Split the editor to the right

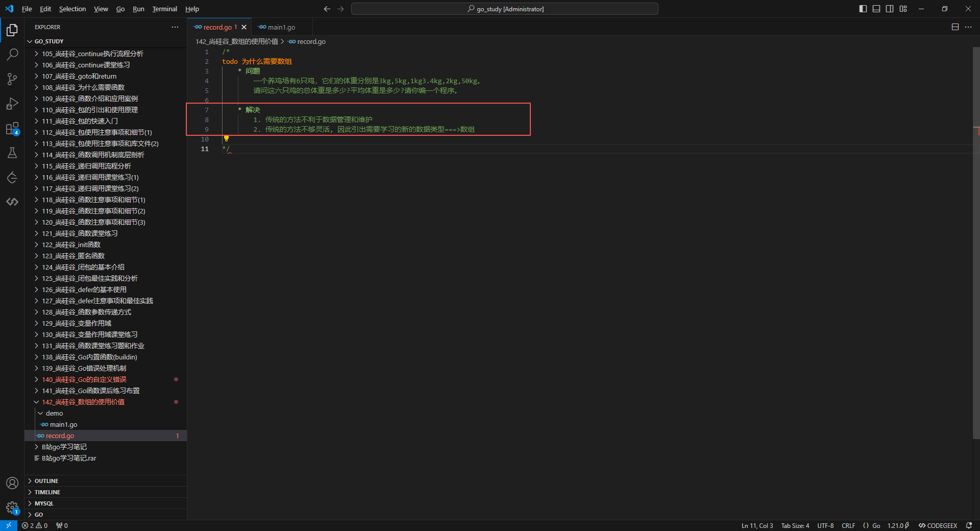955,27
